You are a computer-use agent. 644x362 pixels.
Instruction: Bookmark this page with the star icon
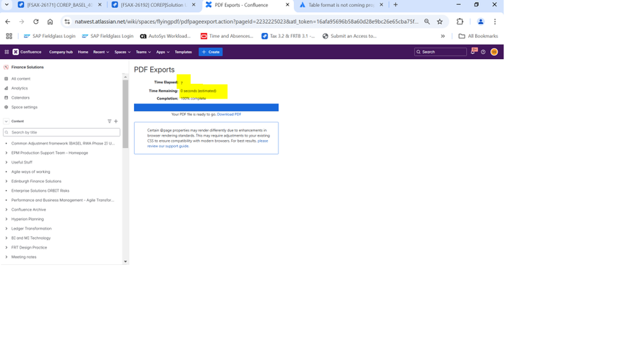[440, 21]
